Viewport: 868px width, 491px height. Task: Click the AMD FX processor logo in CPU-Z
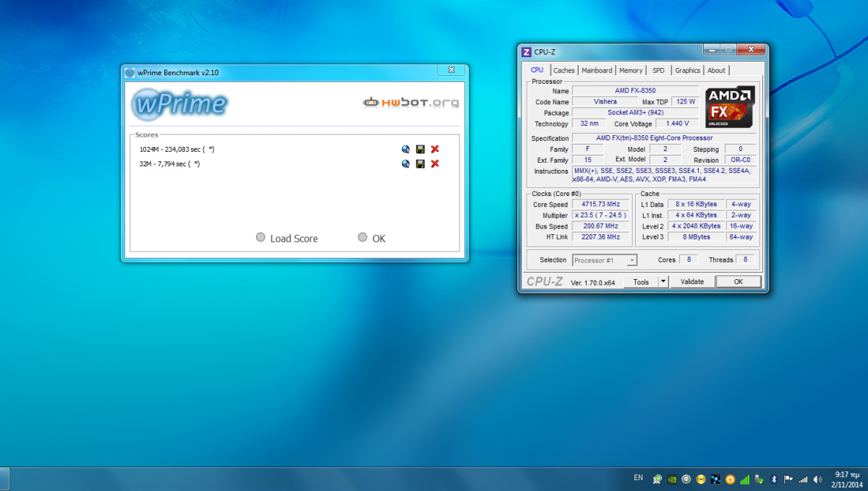click(x=731, y=107)
